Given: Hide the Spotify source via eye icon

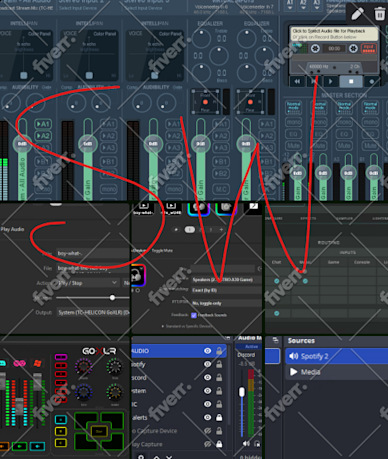Looking at the screenshot, I should point(207,364).
